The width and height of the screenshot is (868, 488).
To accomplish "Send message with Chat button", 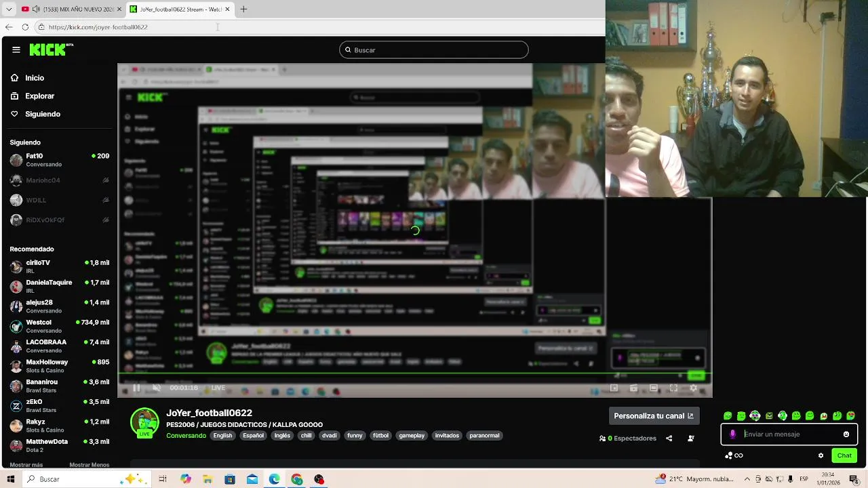I will [844, 455].
